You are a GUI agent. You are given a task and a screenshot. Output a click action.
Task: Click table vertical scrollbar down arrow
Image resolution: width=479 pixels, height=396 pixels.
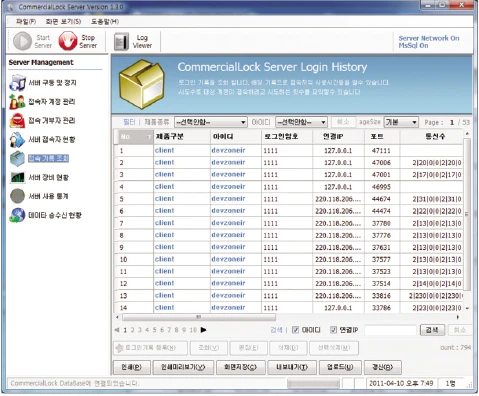pos(467,308)
